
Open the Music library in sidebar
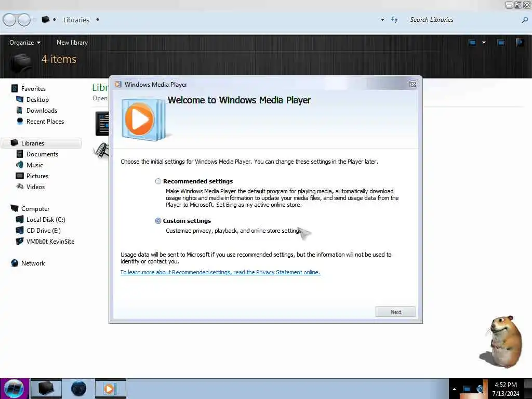pyautogui.click(x=35, y=165)
